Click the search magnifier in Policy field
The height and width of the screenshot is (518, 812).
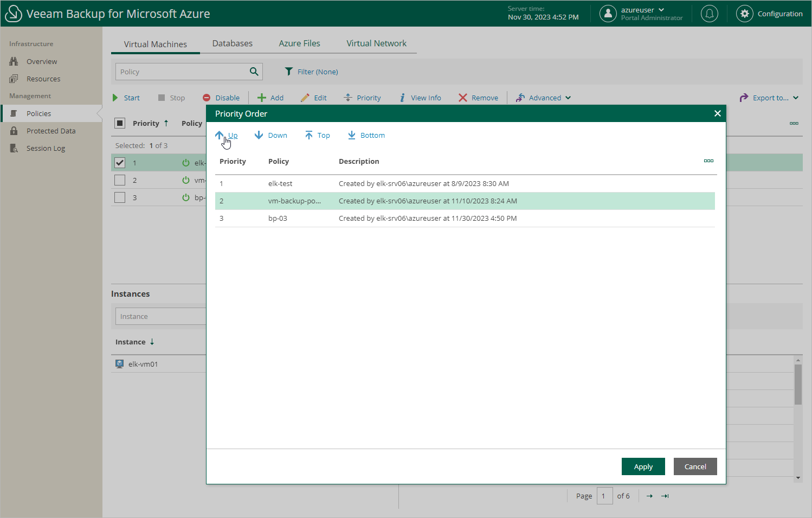(254, 72)
